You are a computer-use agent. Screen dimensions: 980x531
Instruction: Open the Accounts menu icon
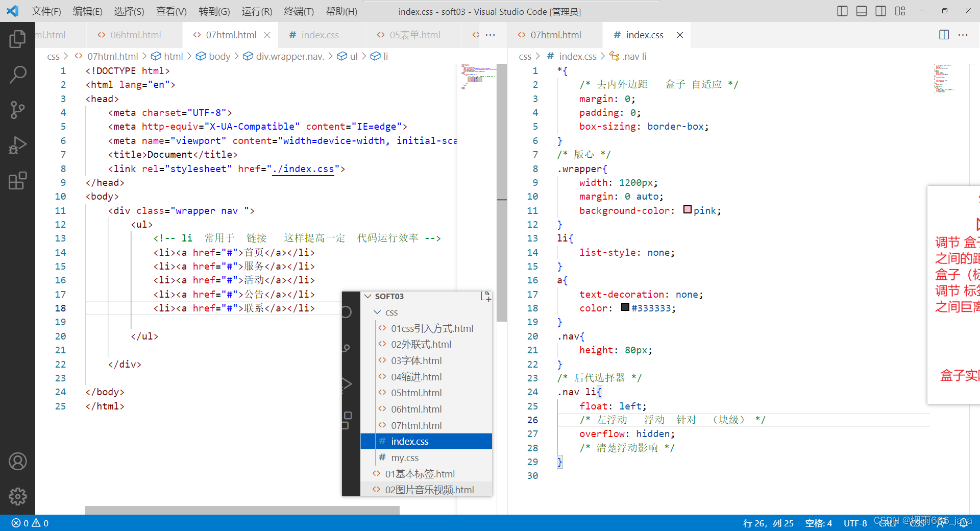[17, 462]
